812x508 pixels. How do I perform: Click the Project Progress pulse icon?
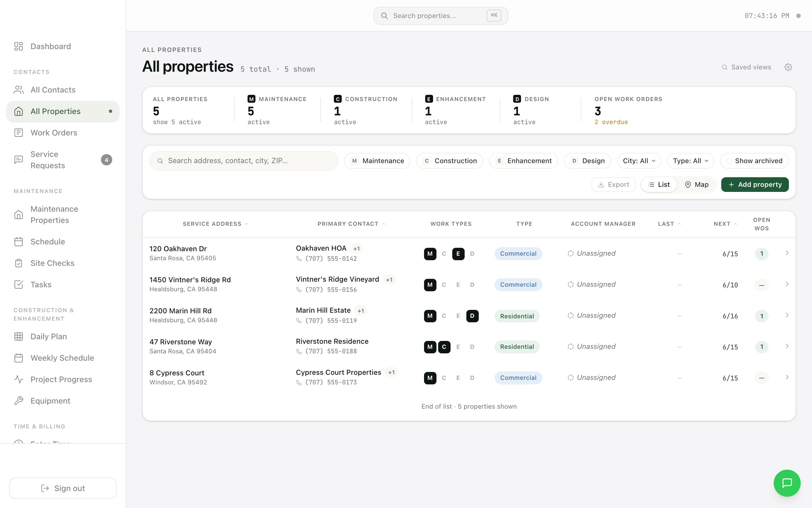click(x=18, y=379)
